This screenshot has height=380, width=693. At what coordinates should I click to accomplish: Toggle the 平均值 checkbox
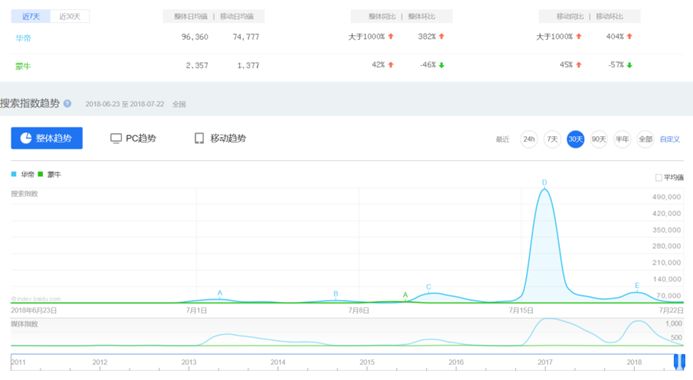[x=659, y=178]
